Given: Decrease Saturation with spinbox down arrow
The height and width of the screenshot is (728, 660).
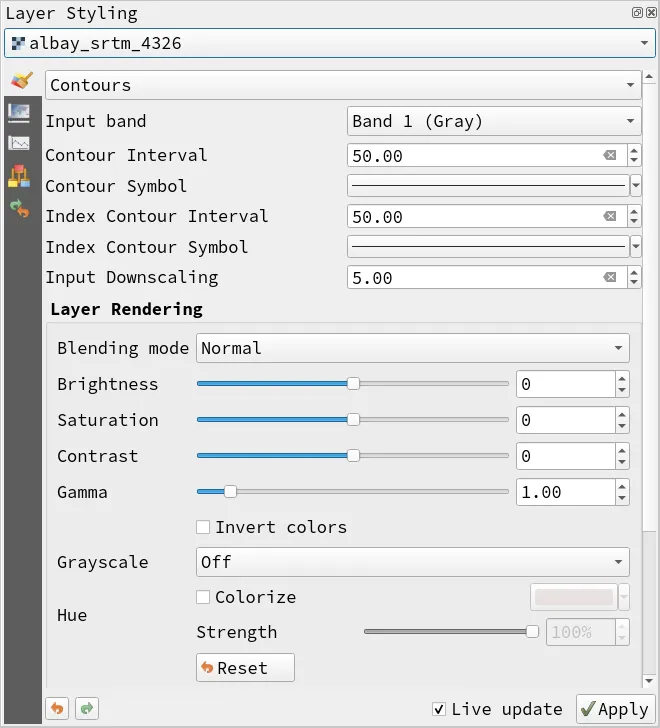Looking at the screenshot, I should pos(622,427).
